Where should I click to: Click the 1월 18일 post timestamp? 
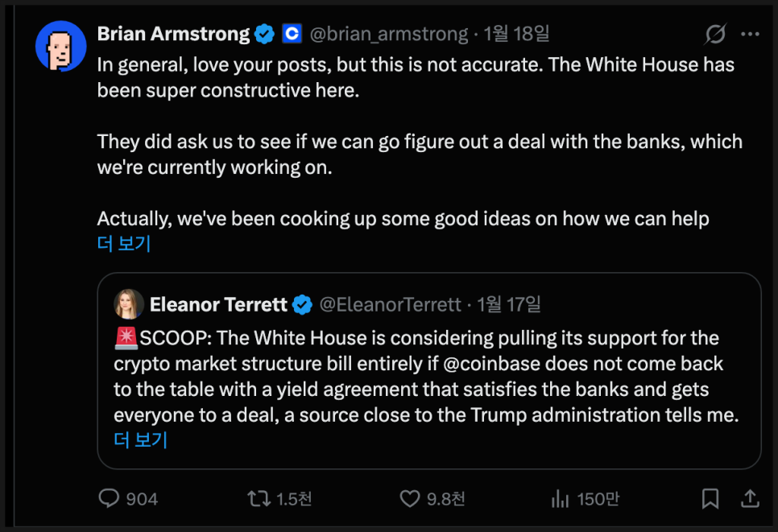tap(516, 34)
